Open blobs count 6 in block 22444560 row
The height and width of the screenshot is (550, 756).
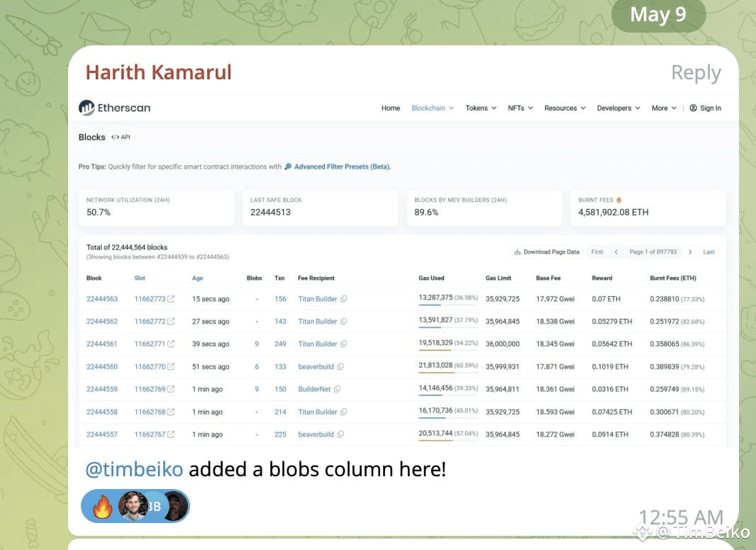point(257,366)
